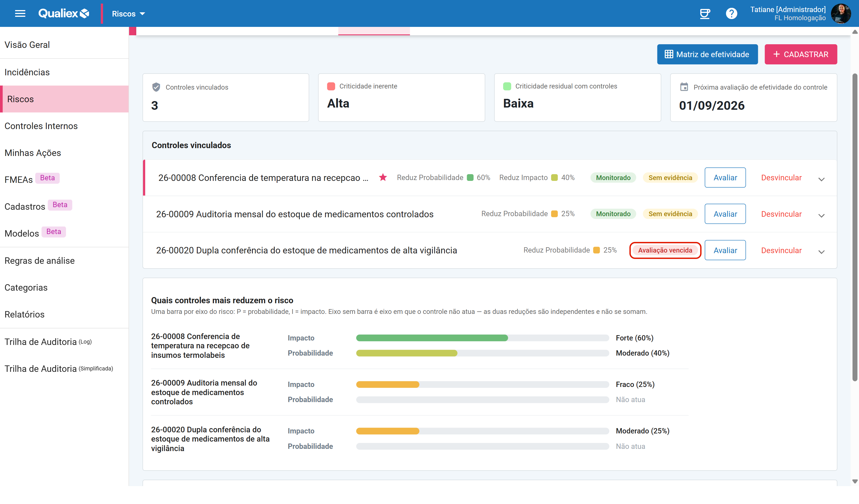Click Avaliar for control 26-00020
Image resolution: width=859 pixels, height=504 pixels.
pos(725,250)
